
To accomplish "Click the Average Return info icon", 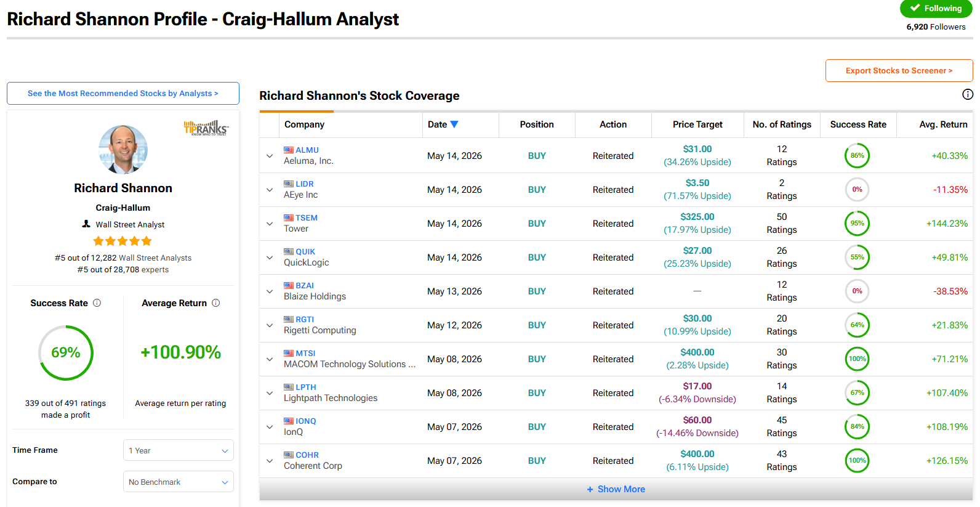I will point(215,303).
